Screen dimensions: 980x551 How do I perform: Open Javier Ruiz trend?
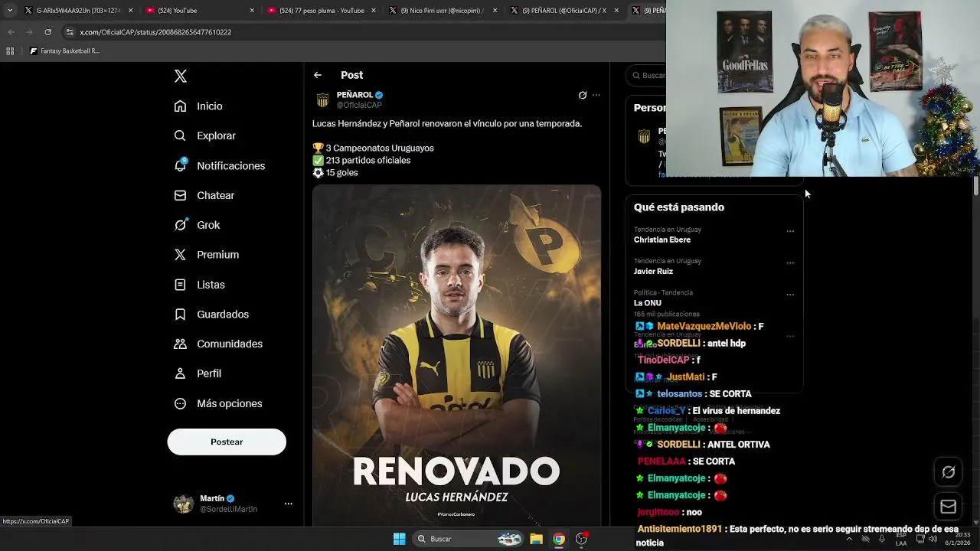(653, 271)
